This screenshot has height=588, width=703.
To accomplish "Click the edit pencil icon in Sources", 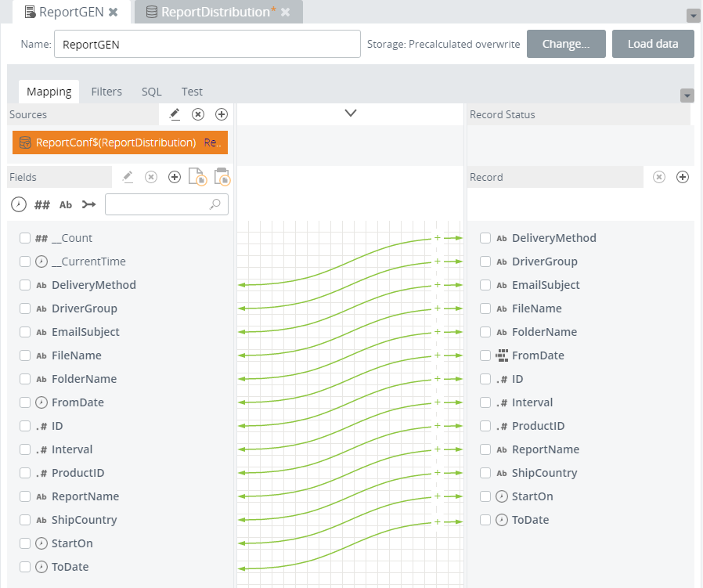I will [x=175, y=114].
